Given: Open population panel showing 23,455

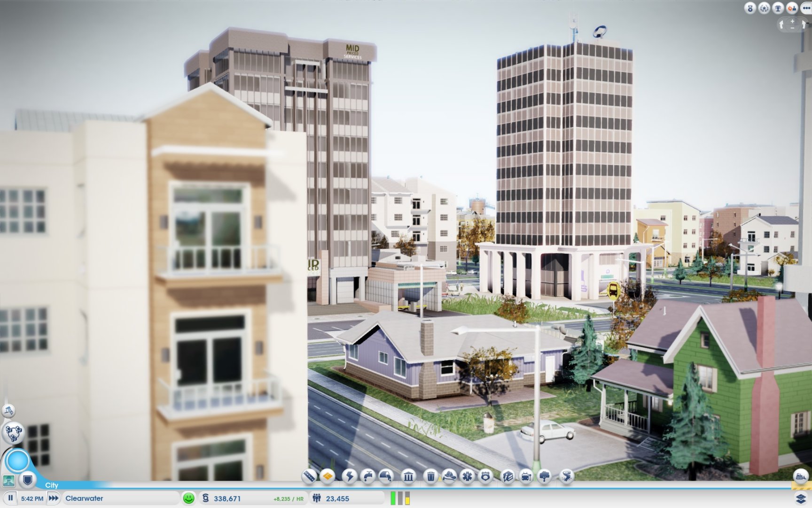Looking at the screenshot, I should (x=347, y=498).
